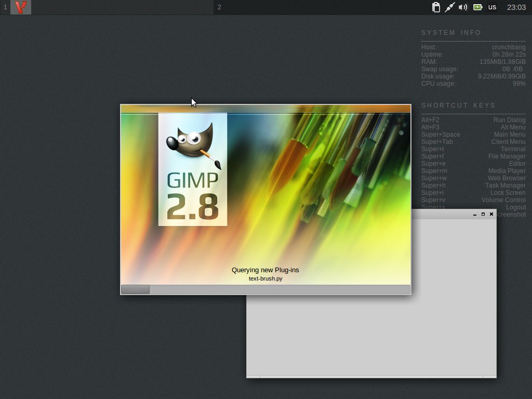532x399 pixels.
Task: Click the GIMP Wilber mascot logo
Action: click(x=194, y=146)
